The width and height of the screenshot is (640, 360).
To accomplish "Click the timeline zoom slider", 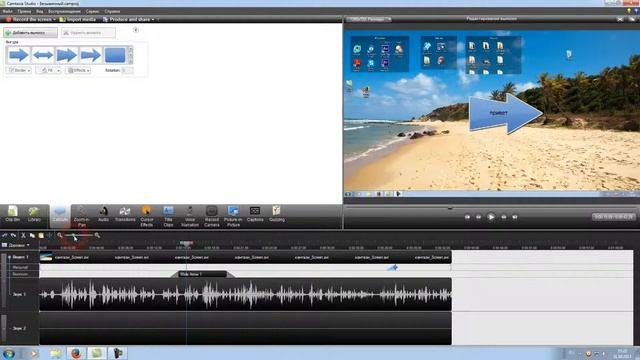I will point(78,236).
